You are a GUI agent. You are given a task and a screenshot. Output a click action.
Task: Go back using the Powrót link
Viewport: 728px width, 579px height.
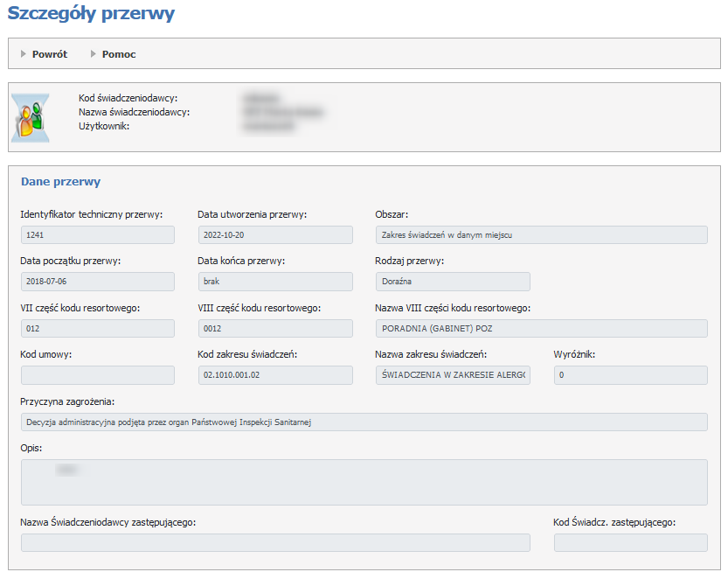49,54
